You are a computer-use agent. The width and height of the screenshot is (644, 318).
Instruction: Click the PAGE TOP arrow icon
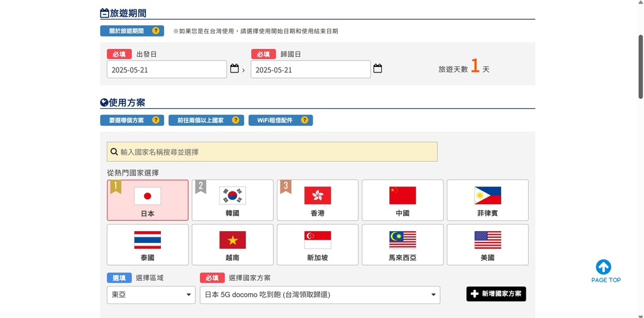click(x=603, y=267)
